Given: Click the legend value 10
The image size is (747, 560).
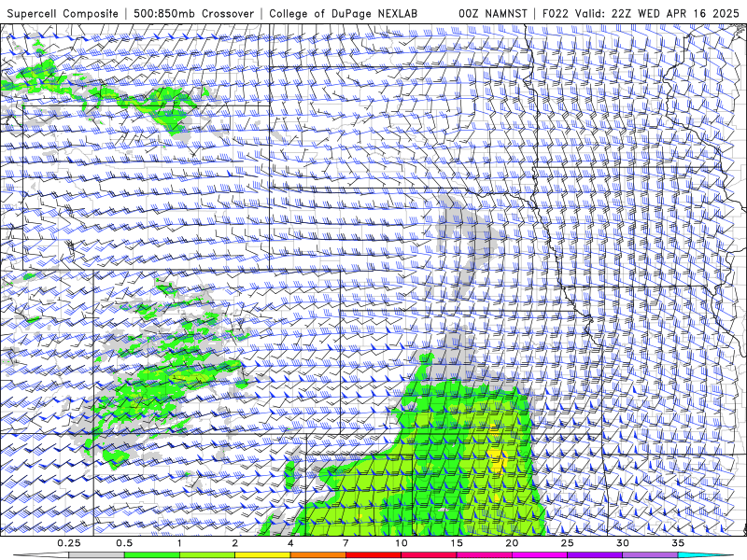Looking at the screenshot, I should pyautogui.click(x=402, y=543).
